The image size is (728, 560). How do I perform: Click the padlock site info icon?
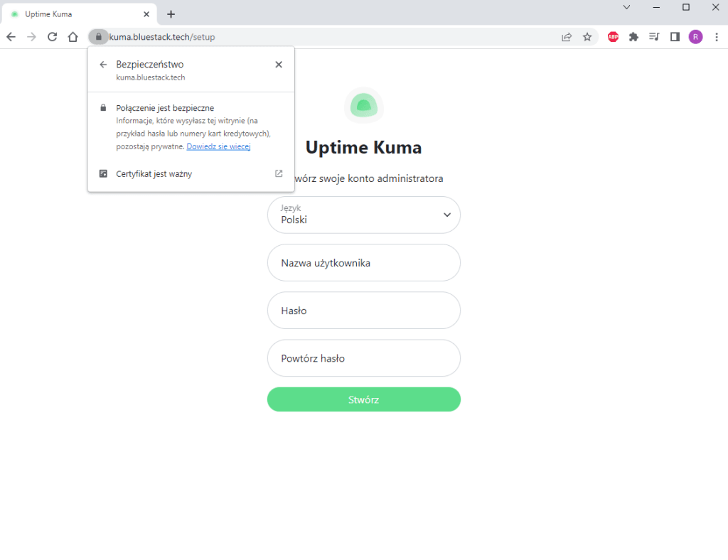[98, 37]
